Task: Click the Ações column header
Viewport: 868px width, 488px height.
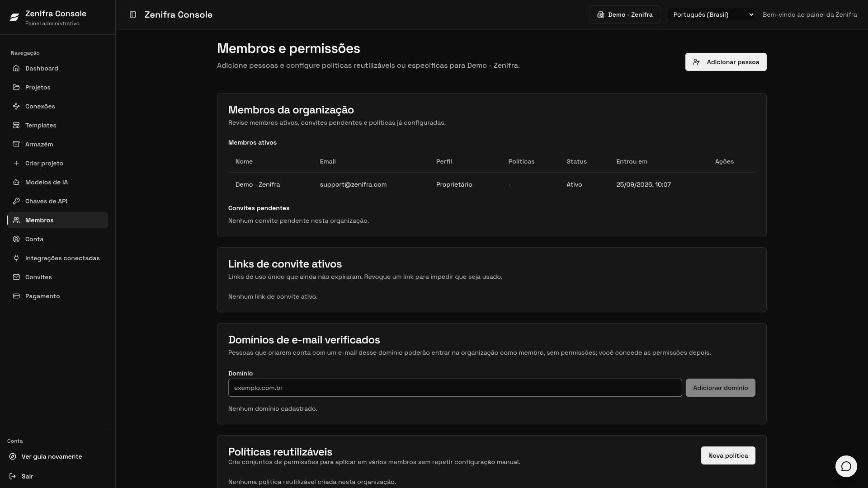Action: (724, 161)
